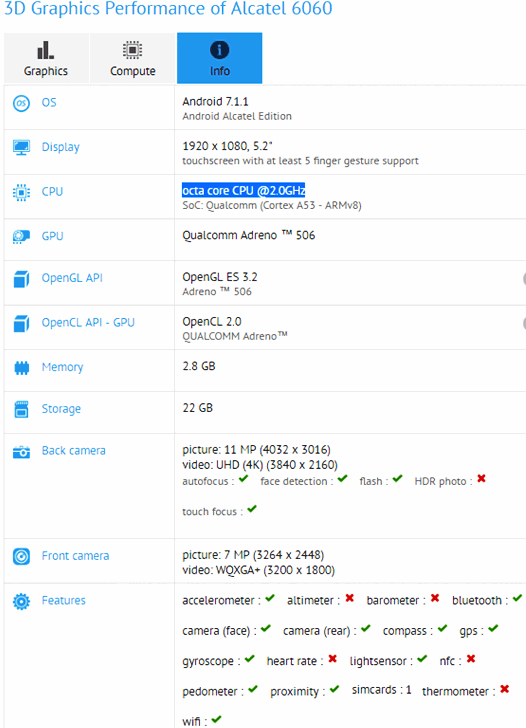Click the Features label
Viewport: 526px width, 728px height.
pos(64,600)
